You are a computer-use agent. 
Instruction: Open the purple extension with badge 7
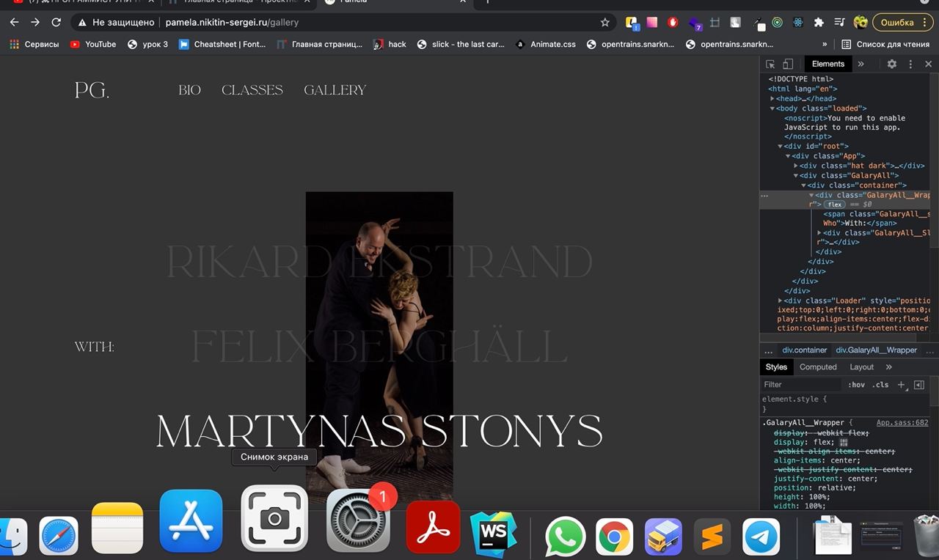click(x=694, y=23)
